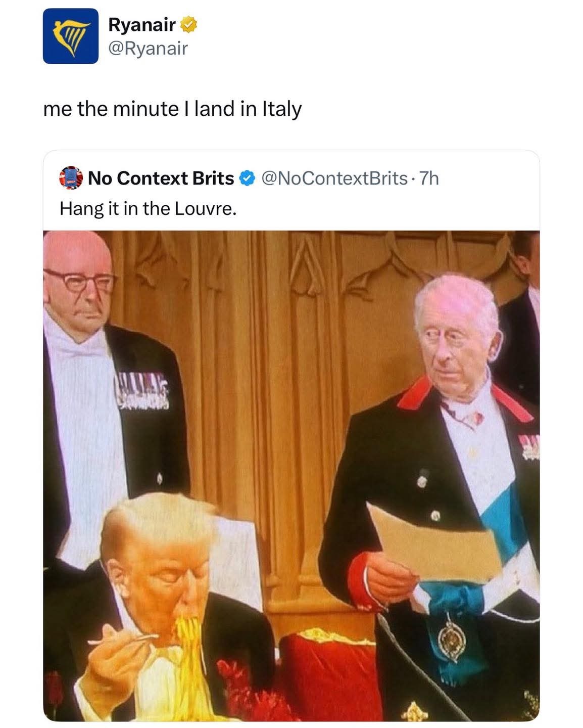Open the "Hang it in the Louvre." quoted text

pyautogui.click(x=148, y=208)
